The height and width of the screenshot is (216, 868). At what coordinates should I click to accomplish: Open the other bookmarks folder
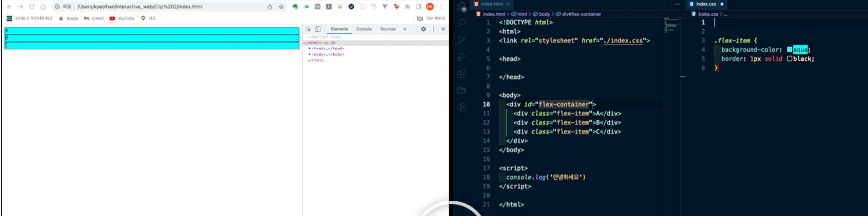(431, 18)
